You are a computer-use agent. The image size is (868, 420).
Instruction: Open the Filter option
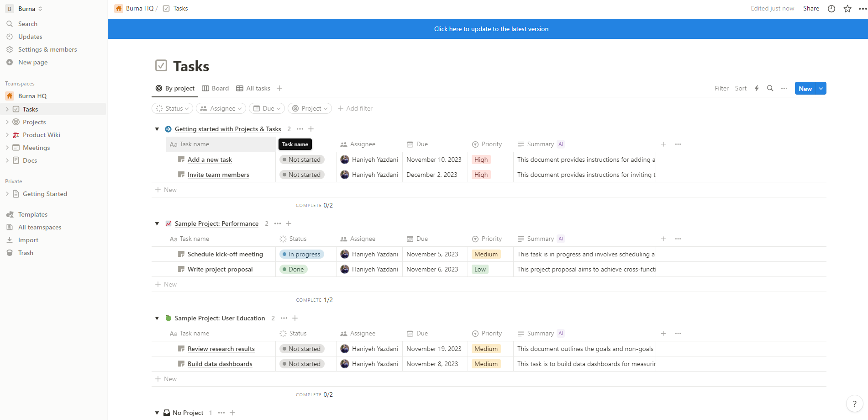click(x=721, y=88)
